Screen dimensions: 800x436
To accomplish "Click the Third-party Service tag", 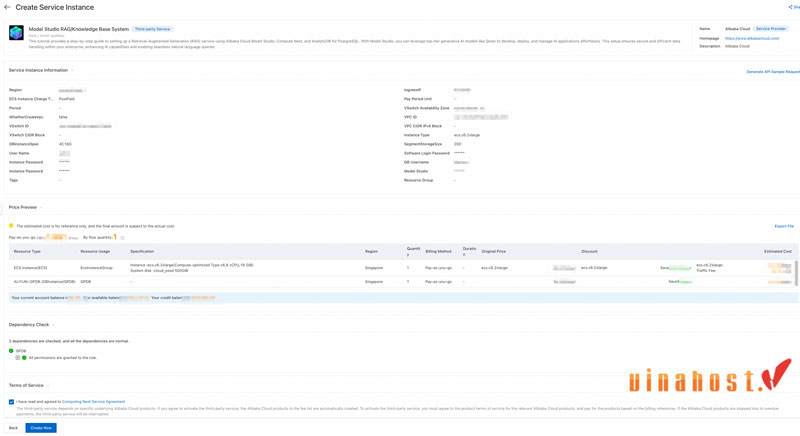I will [153, 29].
